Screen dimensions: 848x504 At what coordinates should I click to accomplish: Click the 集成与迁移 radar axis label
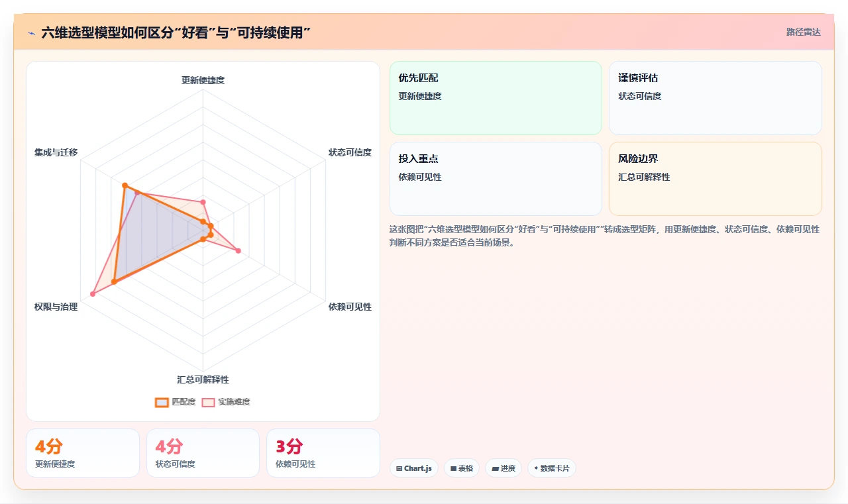56,152
